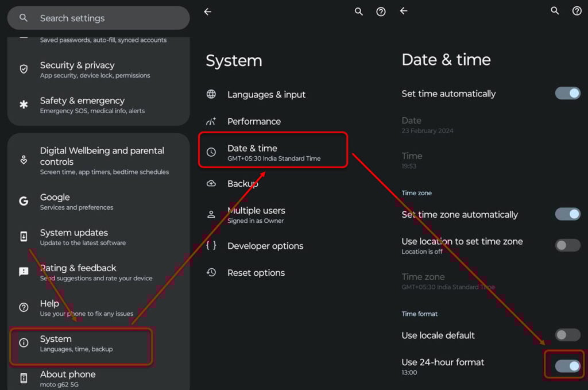Go back from Date & time screen

click(404, 11)
